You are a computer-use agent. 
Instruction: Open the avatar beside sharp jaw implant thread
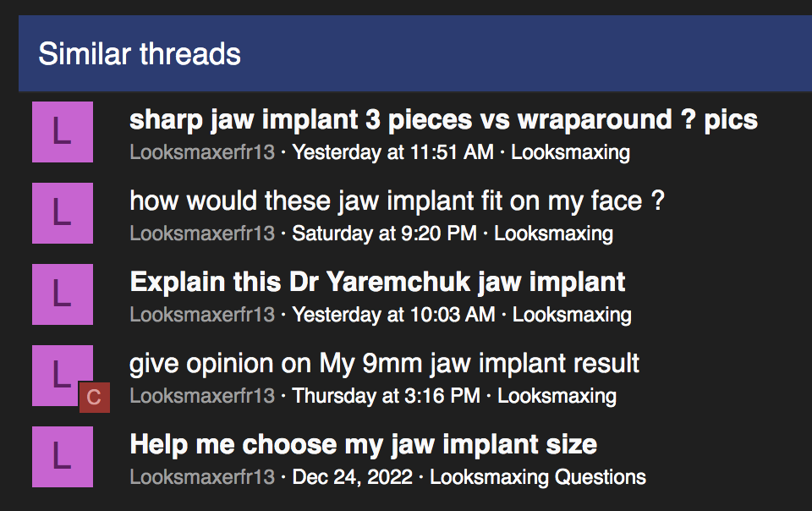63,132
